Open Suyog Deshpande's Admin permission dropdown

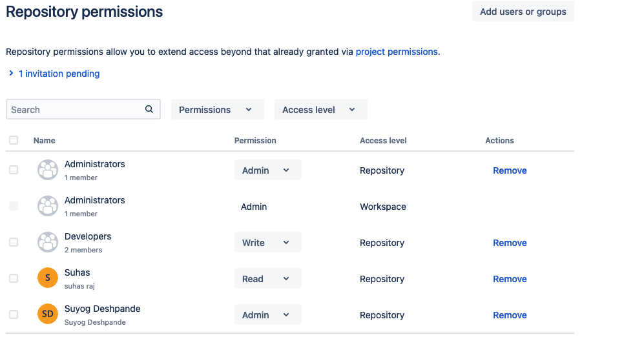[x=267, y=315]
